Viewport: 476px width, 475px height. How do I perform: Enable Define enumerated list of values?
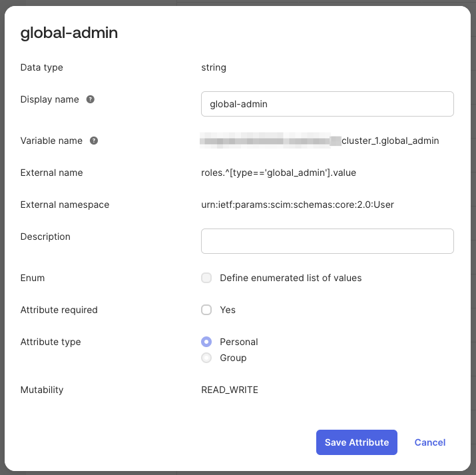pyautogui.click(x=206, y=278)
